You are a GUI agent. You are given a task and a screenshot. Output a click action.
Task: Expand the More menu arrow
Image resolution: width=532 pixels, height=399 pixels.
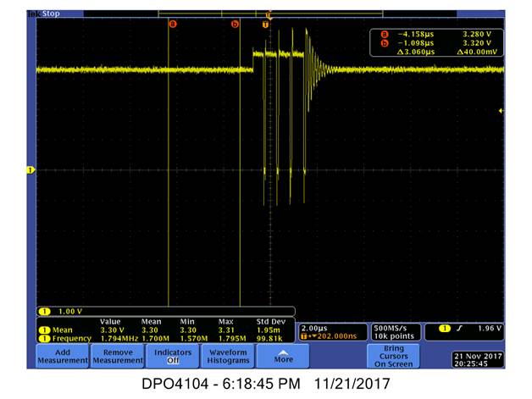click(x=283, y=357)
